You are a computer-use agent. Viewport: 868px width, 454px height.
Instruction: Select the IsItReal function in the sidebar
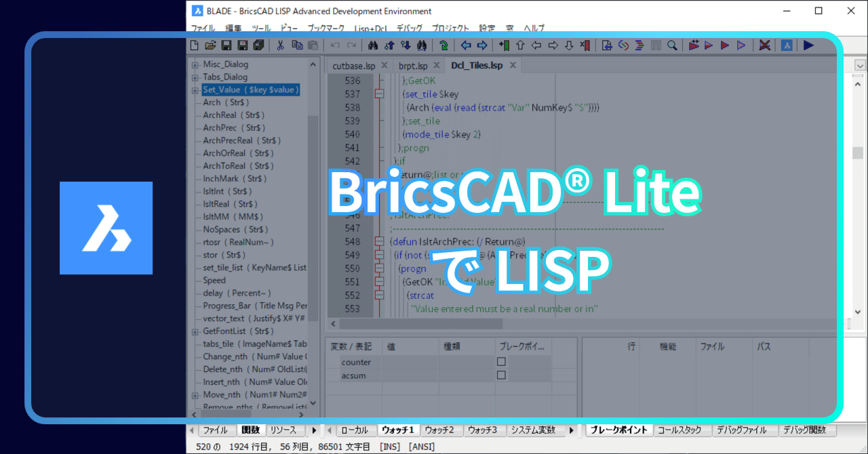point(224,204)
